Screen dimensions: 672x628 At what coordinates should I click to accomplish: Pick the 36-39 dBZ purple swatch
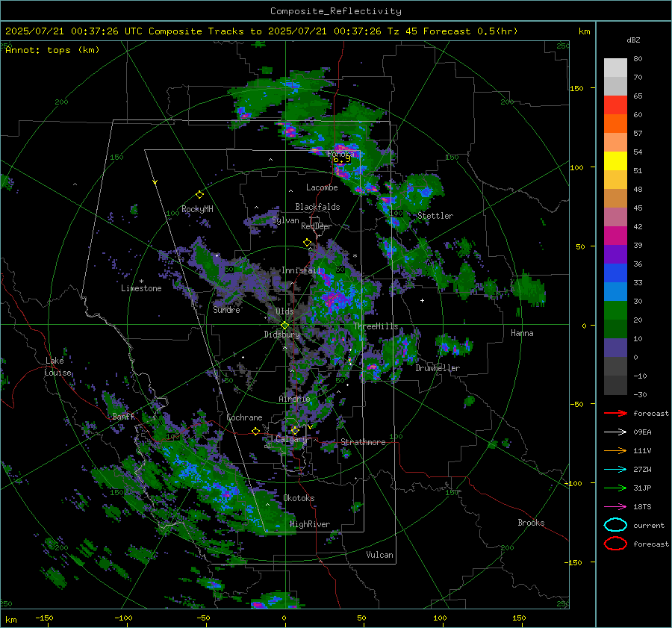click(615, 255)
